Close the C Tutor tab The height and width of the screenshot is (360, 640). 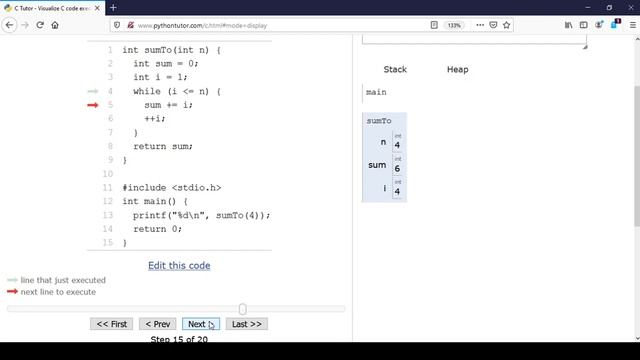97,8
